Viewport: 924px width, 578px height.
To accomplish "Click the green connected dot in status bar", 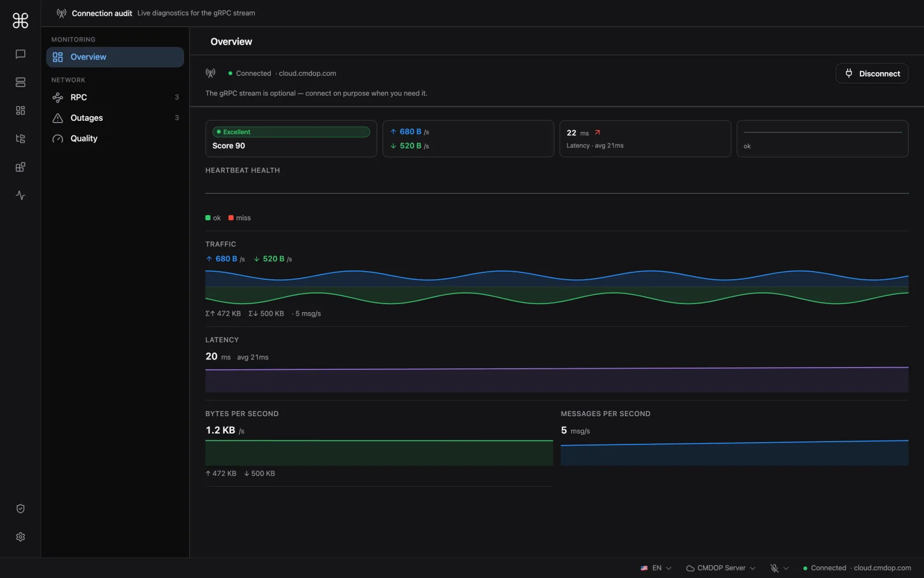I will (x=805, y=568).
